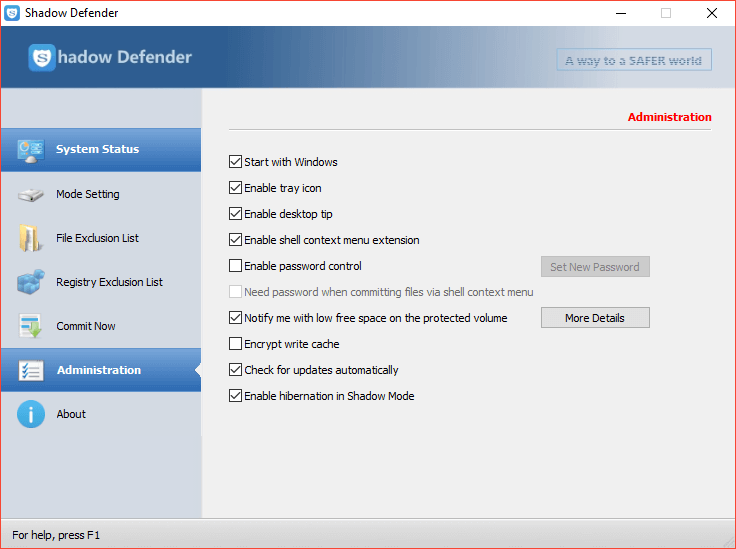Open the System Status section
The width and height of the screenshot is (736, 549).
(x=101, y=150)
